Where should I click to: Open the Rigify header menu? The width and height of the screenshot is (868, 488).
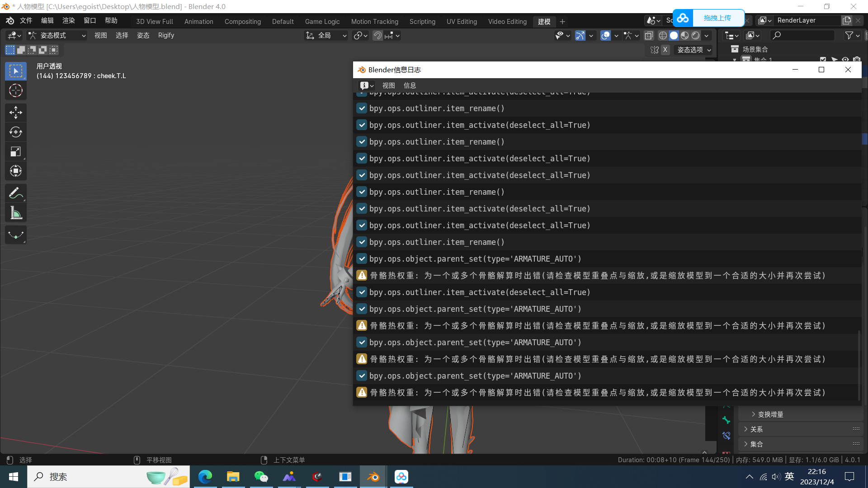pyautogui.click(x=166, y=35)
